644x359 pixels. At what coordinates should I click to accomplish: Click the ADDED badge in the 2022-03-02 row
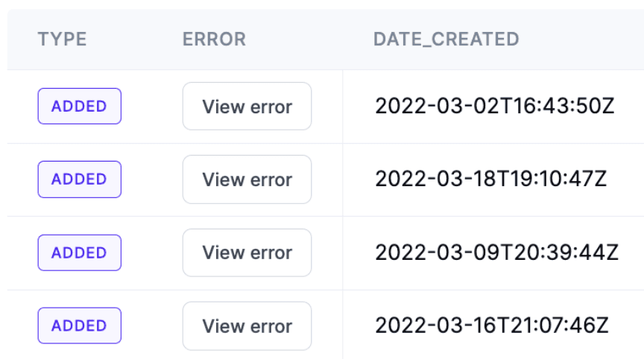coord(79,107)
